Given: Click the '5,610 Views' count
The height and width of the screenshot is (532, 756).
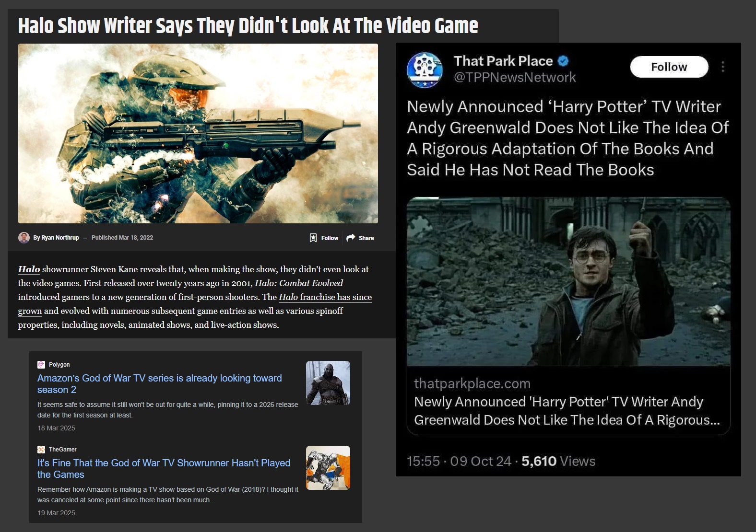Looking at the screenshot, I should (x=558, y=461).
